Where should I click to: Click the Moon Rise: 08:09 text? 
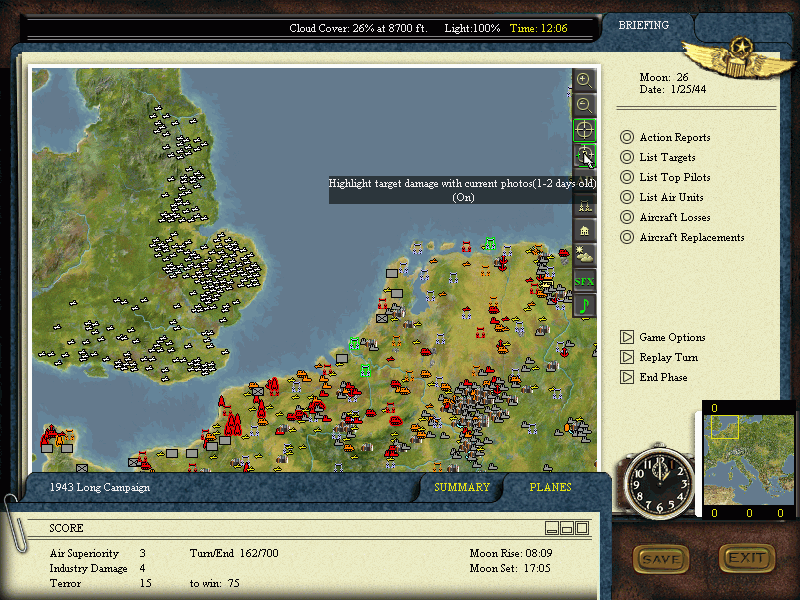[511, 553]
